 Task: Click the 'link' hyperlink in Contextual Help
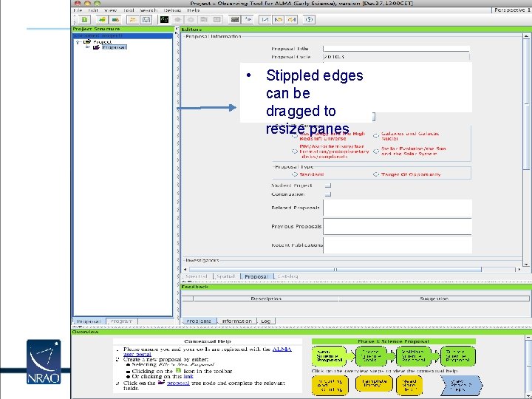click(188, 376)
